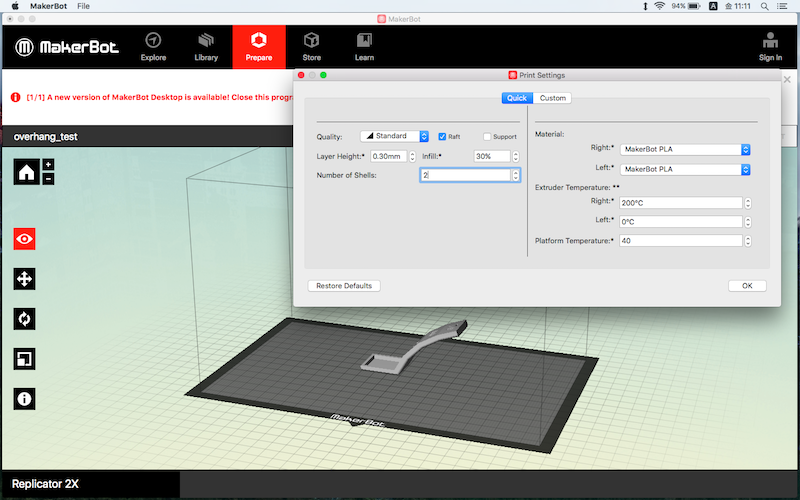Reset view with the Home button
The height and width of the screenshot is (500, 800).
(27, 172)
